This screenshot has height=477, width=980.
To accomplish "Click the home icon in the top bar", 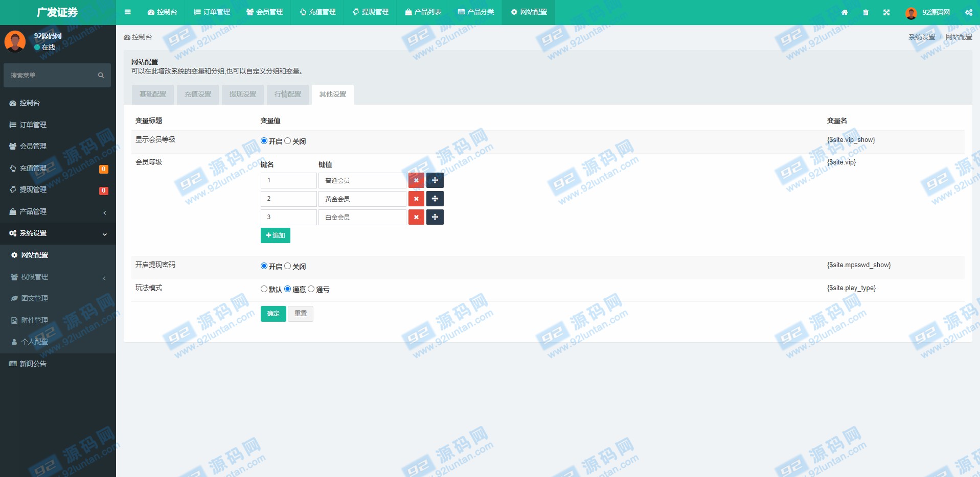I will coord(845,12).
